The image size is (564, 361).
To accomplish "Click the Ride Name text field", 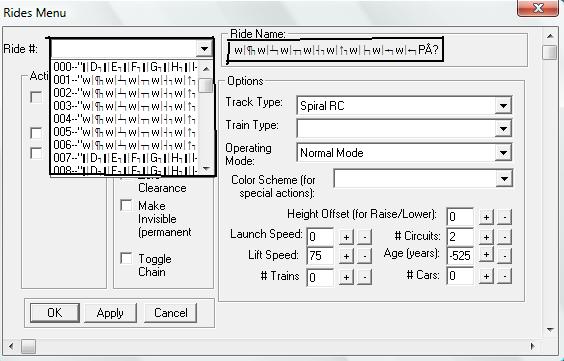I will [x=335, y=50].
